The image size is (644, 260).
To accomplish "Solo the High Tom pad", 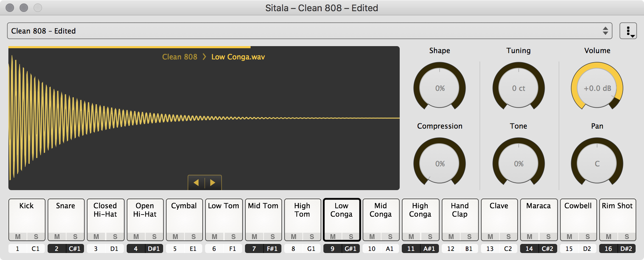I will pos(312,237).
